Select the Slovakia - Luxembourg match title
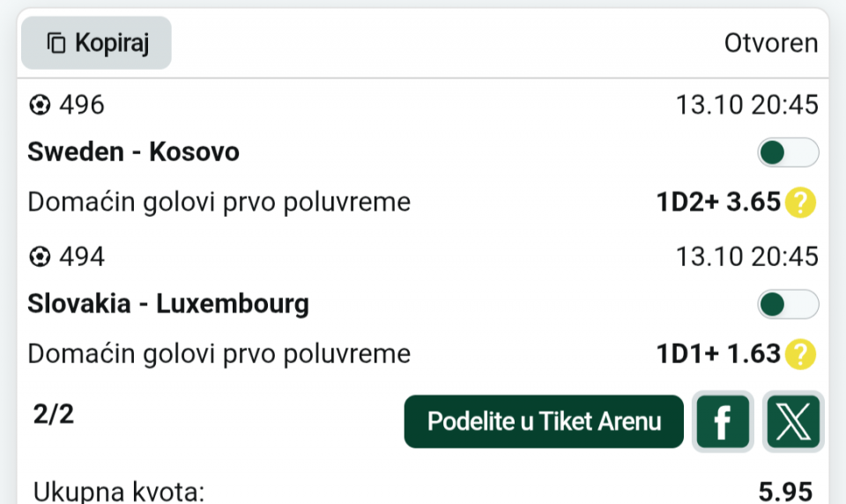This screenshot has height=504, width=846. pyautogui.click(x=168, y=304)
